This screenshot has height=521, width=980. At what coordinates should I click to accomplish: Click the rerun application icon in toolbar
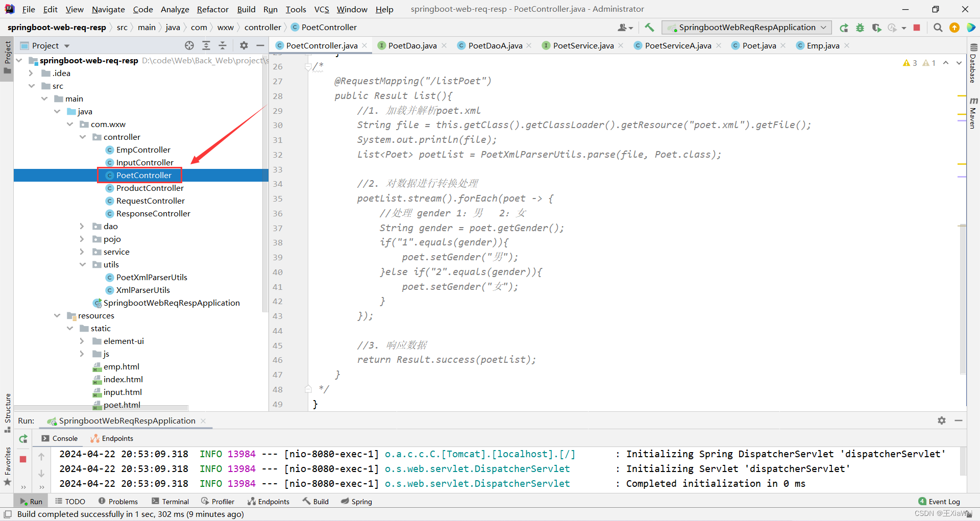[x=844, y=28]
